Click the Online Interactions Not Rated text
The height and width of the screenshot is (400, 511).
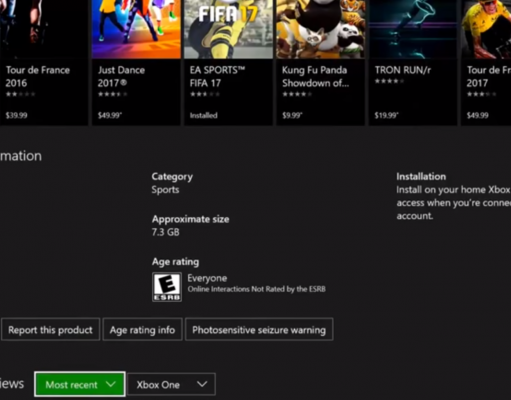coord(256,289)
